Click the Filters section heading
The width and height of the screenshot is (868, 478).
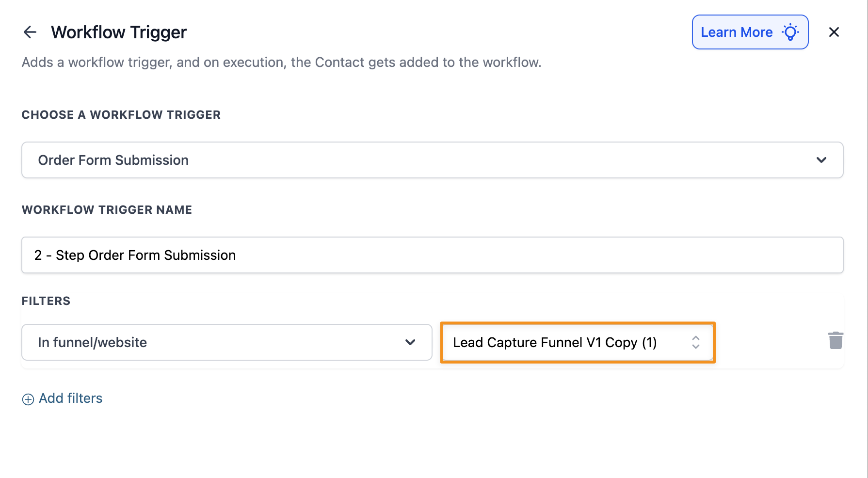pyautogui.click(x=46, y=301)
